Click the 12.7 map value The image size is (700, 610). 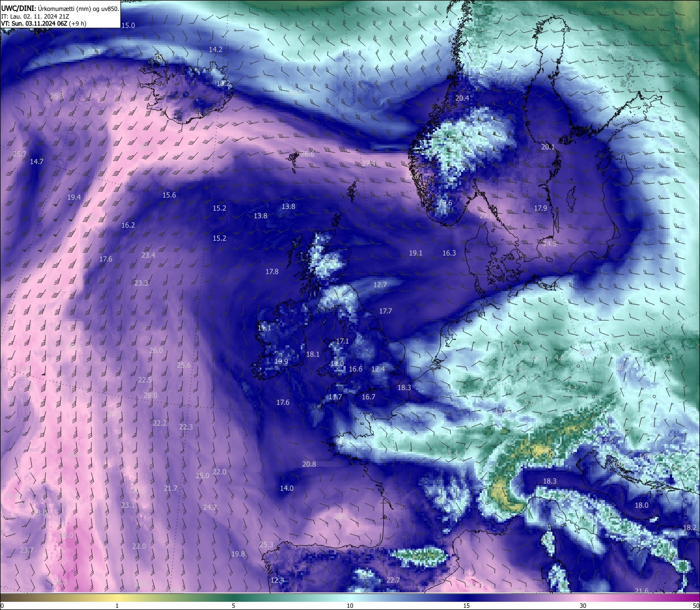coord(380,284)
